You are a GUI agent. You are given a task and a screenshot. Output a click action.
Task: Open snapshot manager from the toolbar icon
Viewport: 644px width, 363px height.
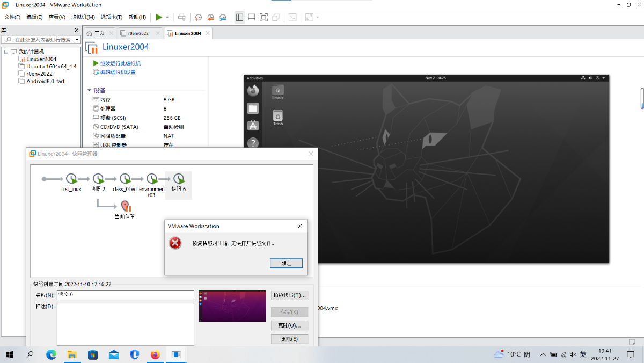(223, 17)
